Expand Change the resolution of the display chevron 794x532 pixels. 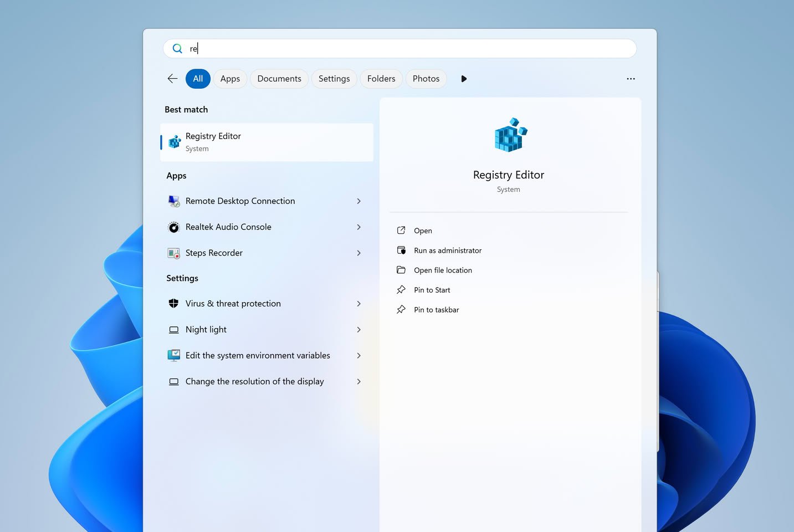[359, 382]
